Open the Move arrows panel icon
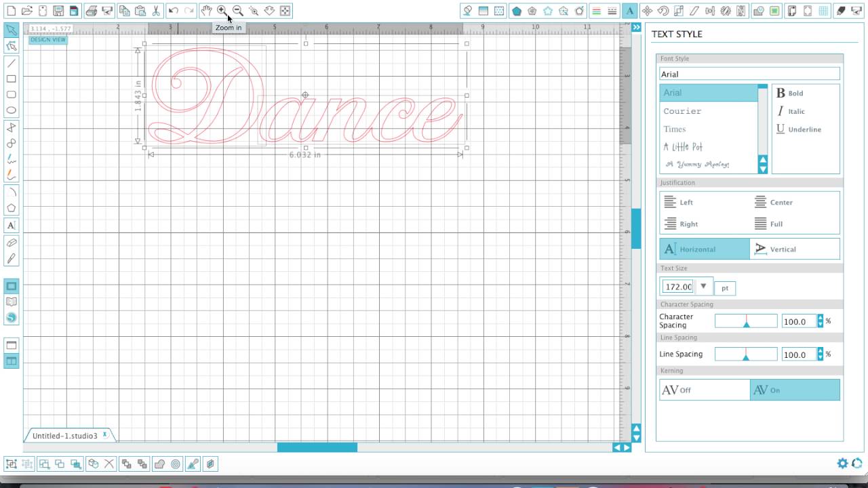Screen dimensions: 868x488 coord(646,11)
